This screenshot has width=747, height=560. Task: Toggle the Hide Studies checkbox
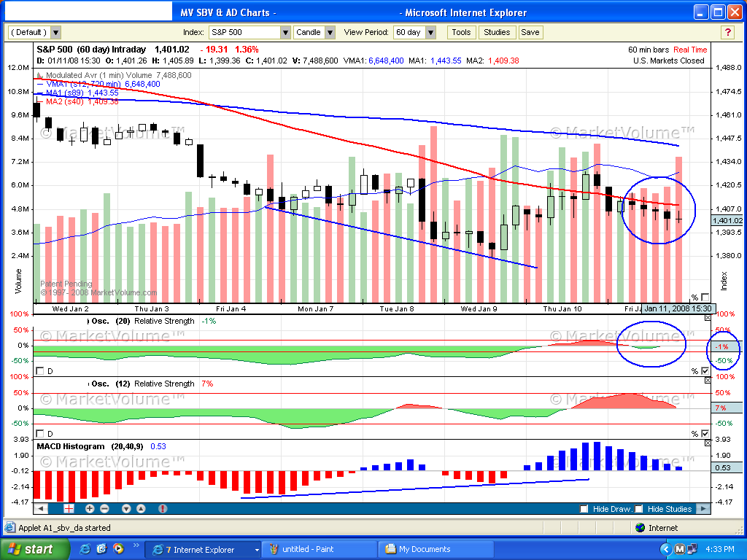639,508
